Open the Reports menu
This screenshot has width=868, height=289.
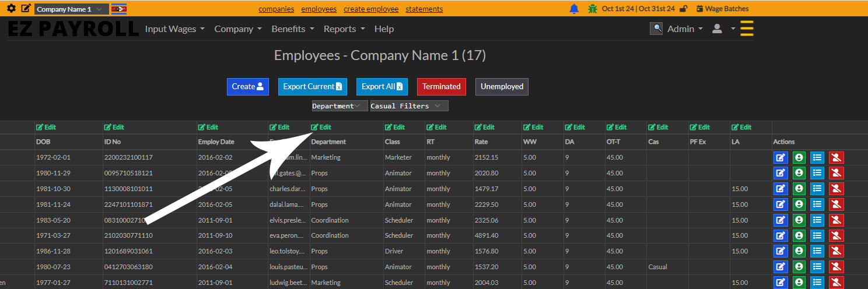(x=344, y=29)
